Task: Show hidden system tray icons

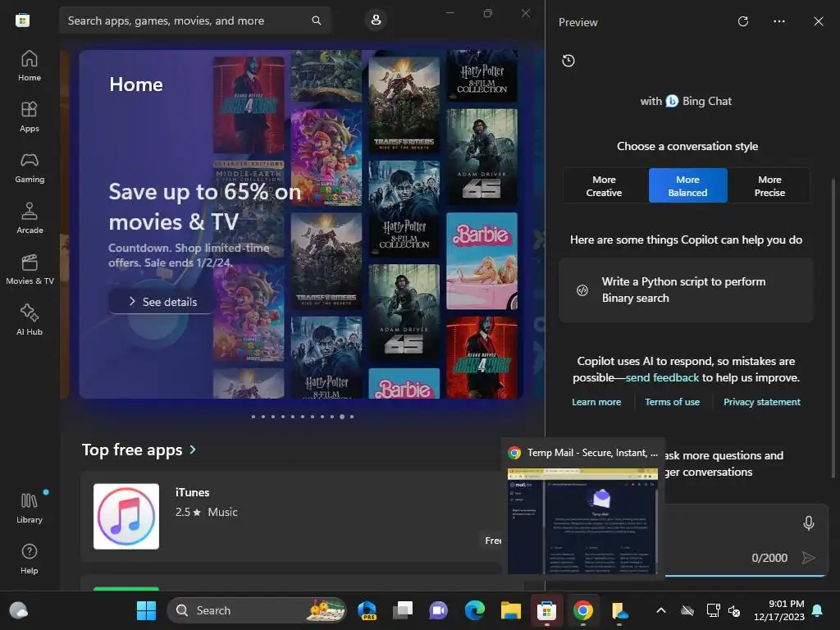Action: pyautogui.click(x=661, y=610)
